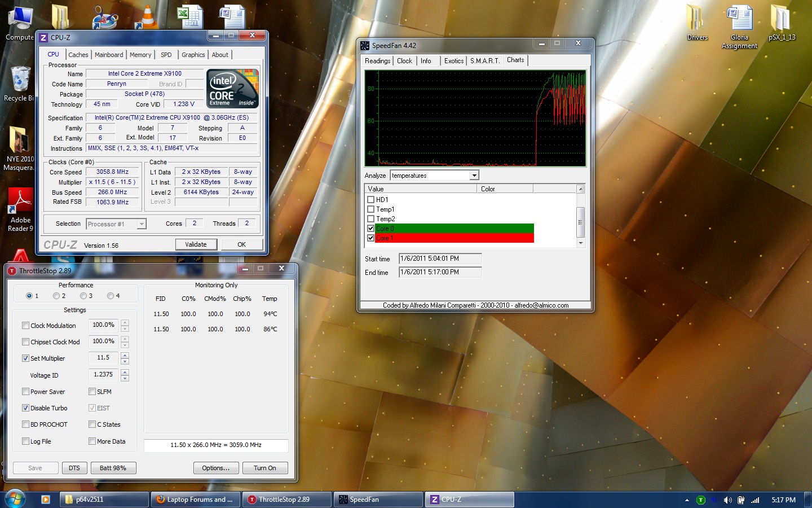Check the HD1 box in SpeedFan chart list
This screenshot has width=812, height=508.
[370, 199]
